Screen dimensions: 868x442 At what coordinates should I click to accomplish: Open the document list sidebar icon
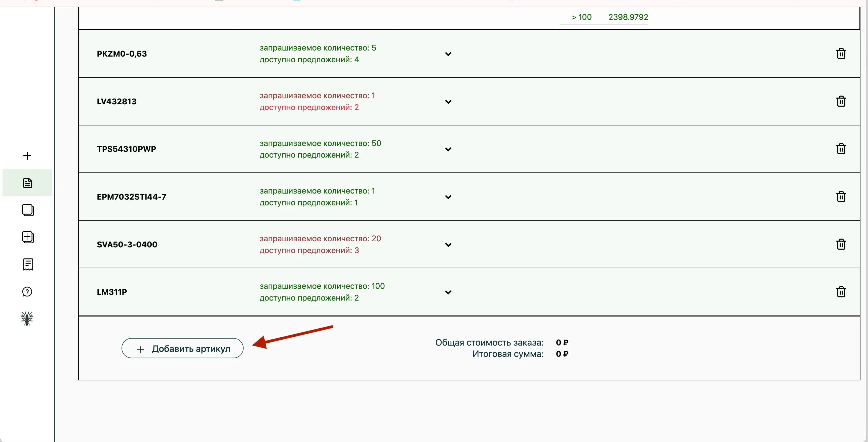(27, 183)
